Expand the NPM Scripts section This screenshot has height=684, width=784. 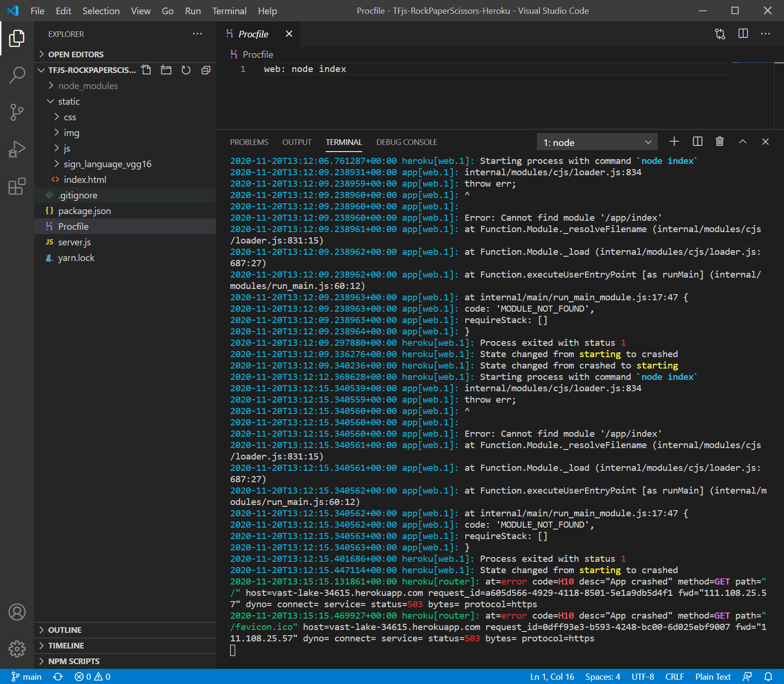pos(125,661)
